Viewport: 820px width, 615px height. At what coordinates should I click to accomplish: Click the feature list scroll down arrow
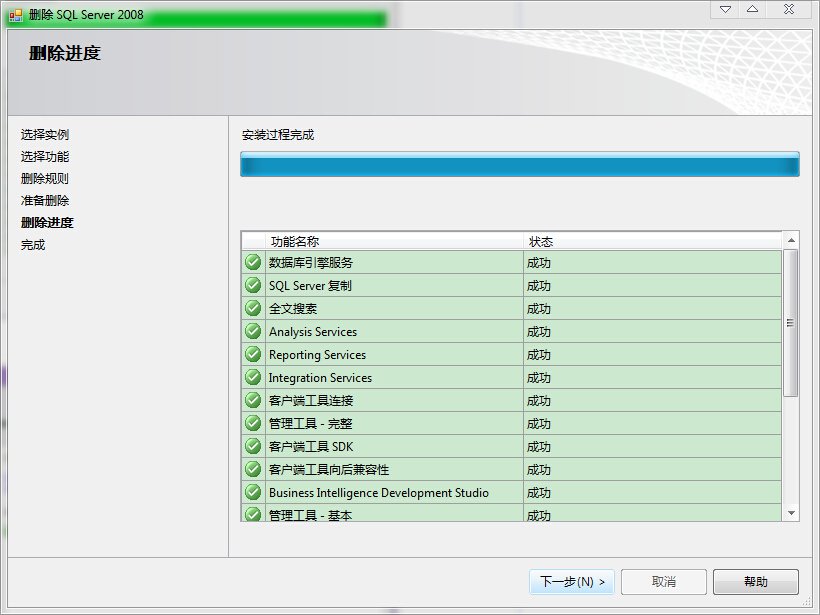click(791, 513)
